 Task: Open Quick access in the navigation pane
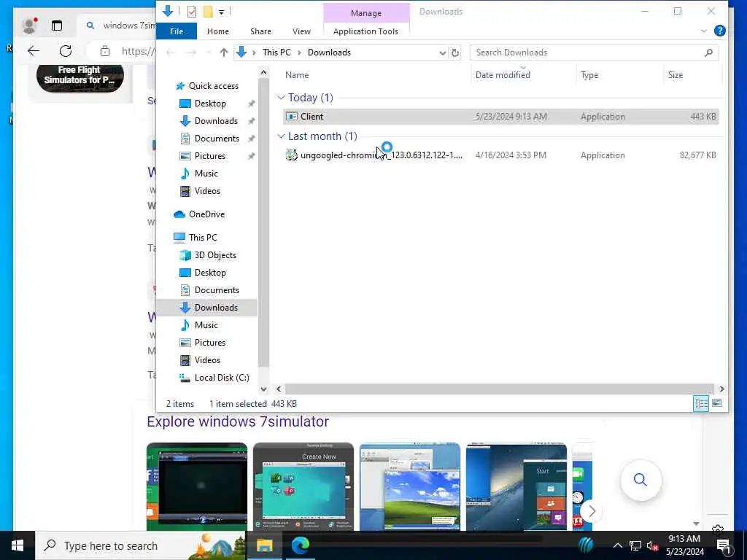(x=214, y=86)
